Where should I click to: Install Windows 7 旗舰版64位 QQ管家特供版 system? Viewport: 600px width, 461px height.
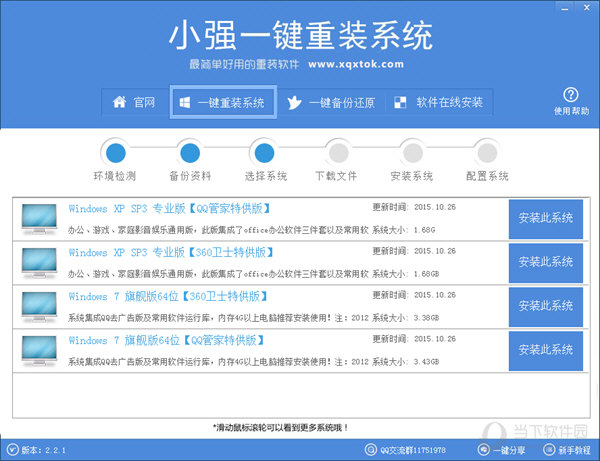click(546, 351)
